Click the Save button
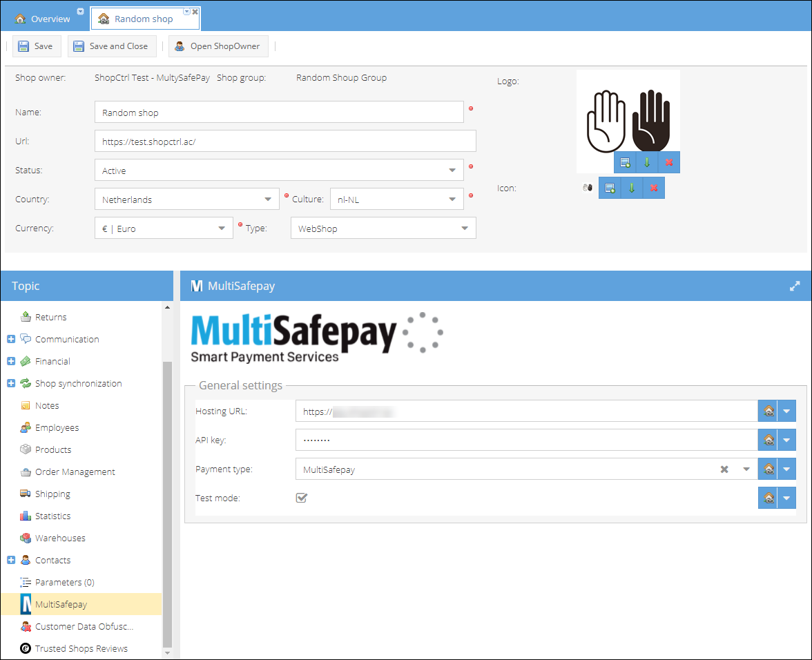The height and width of the screenshot is (660, 812). (x=36, y=46)
